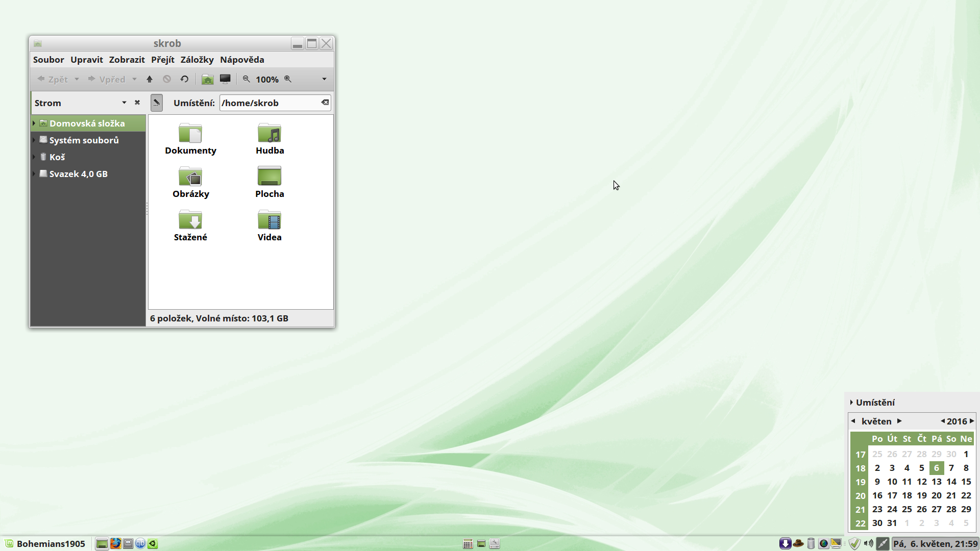This screenshot has width=980, height=551.
Task: Expand Svazek 4,0 GB tree node
Action: pos(34,173)
